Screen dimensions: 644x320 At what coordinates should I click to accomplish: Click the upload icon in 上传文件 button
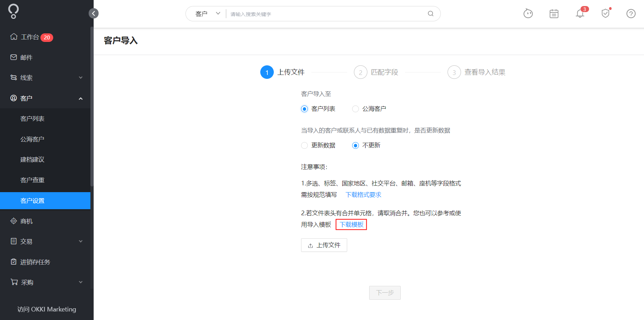(310, 245)
